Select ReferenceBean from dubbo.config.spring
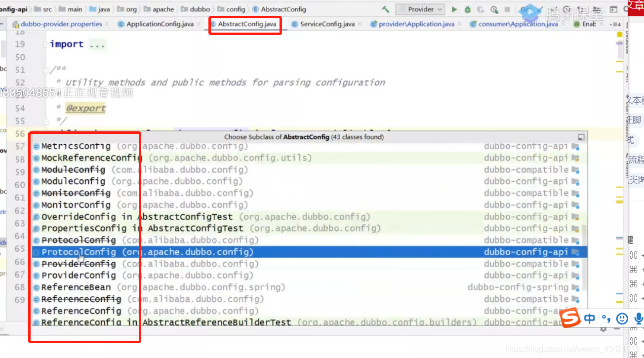This screenshot has height=358, width=644. coord(310,287)
